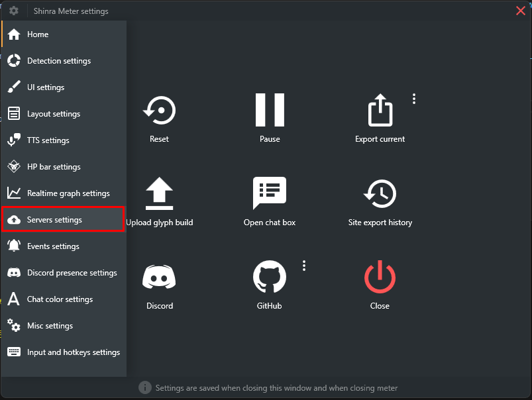This screenshot has width=532, height=400.
Task: Click the Close text label under power icon
Action: coord(380,306)
